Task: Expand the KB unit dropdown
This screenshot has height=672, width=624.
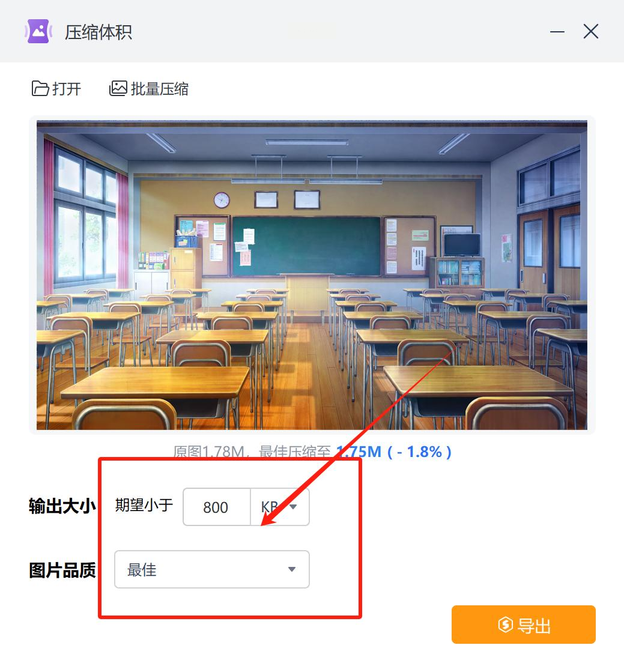Action: [x=279, y=507]
